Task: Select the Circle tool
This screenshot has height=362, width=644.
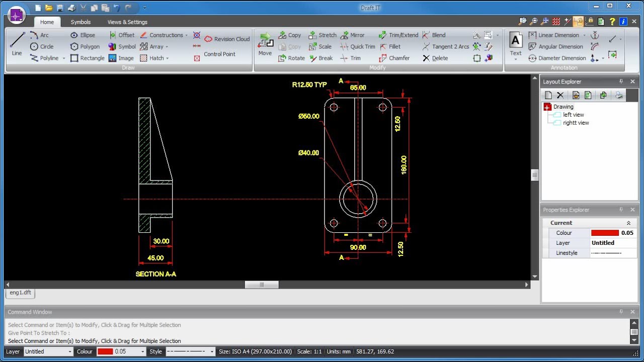Action: pos(42,47)
